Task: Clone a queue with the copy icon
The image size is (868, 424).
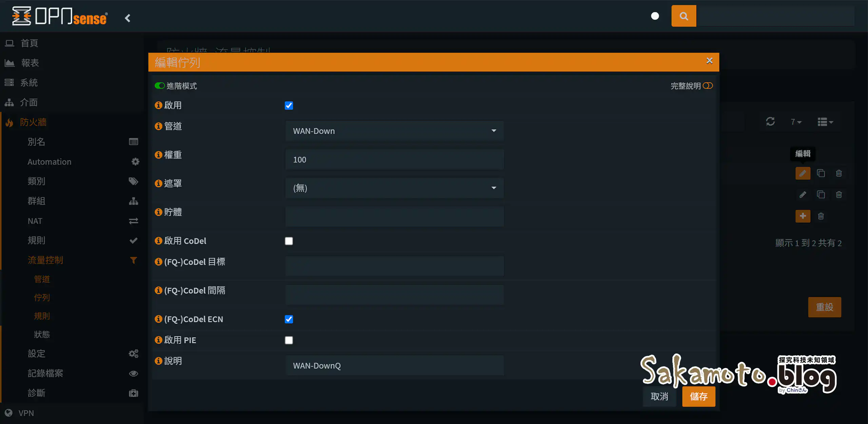Action: (821, 173)
